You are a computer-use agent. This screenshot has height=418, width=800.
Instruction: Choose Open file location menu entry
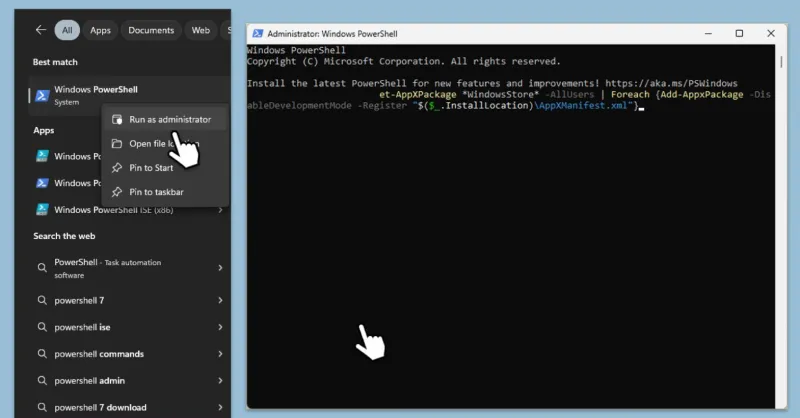[165, 143]
